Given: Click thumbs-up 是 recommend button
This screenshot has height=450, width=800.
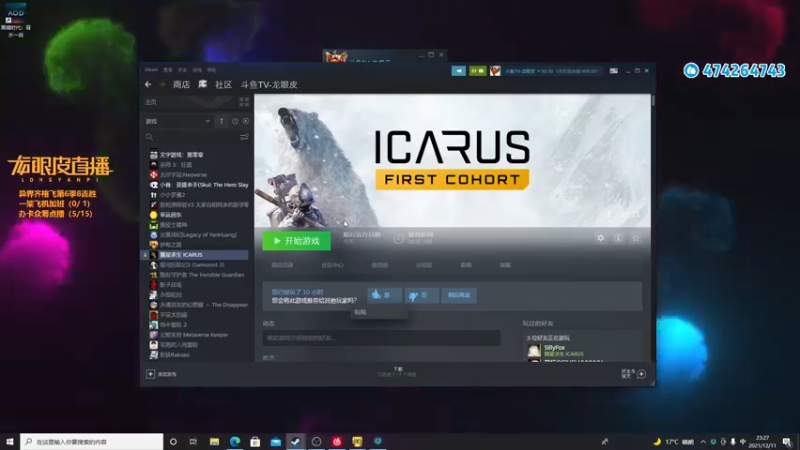Looking at the screenshot, I should [384, 295].
